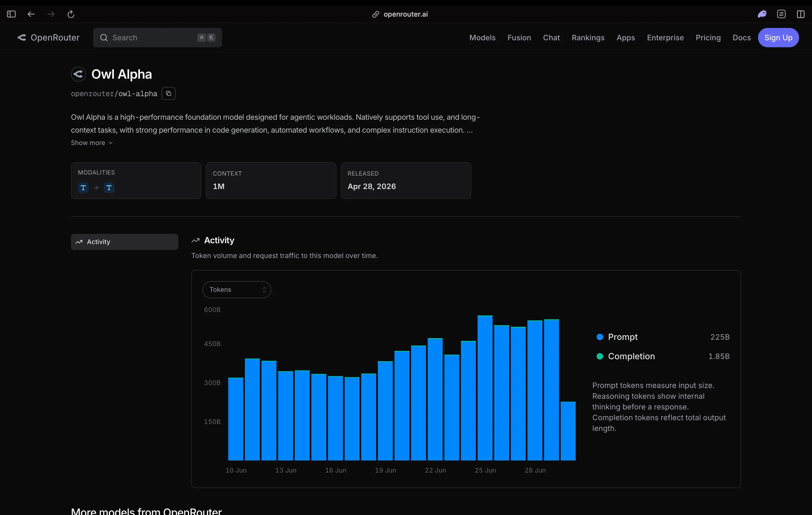Click the CONTEXT 1M card
The width and height of the screenshot is (812, 515).
(271, 180)
